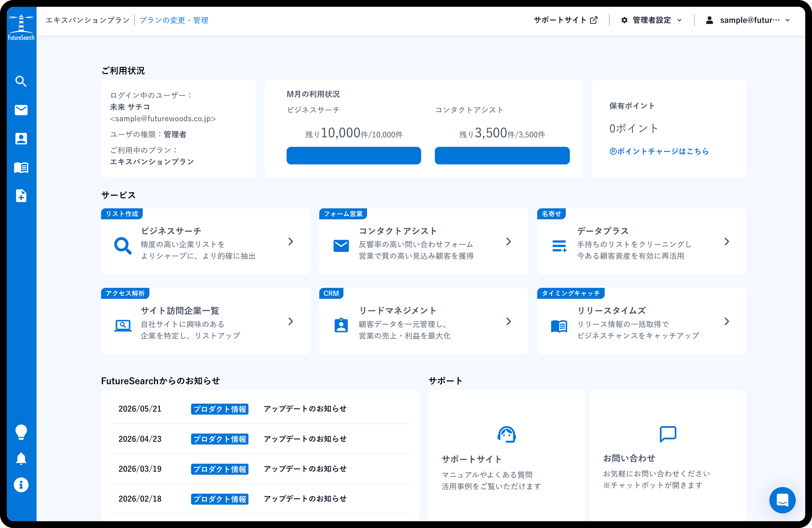812x528 pixels.
Task: Click chevron on ビジネスサーチ card
Action: tap(291, 242)
